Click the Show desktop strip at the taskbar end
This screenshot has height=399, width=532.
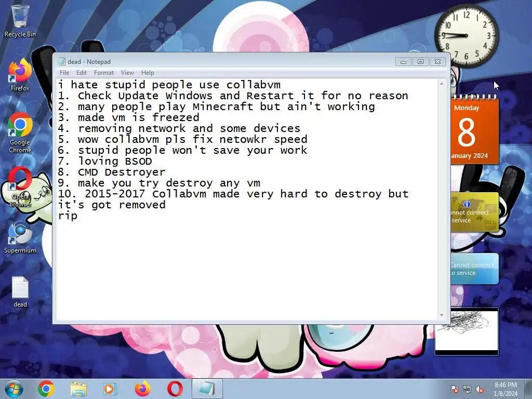pyautogui.click(x=528, y=389)
